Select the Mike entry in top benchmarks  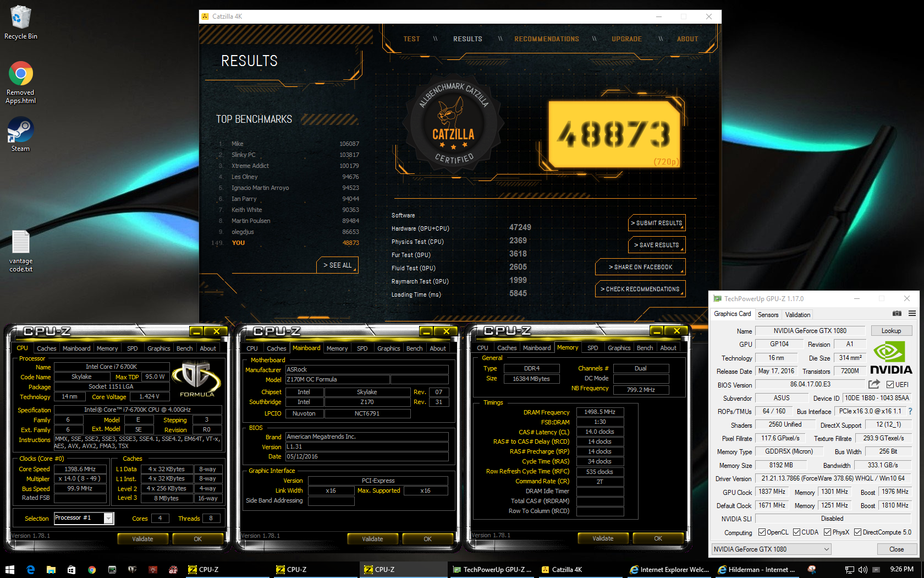[x=289, y=144]
